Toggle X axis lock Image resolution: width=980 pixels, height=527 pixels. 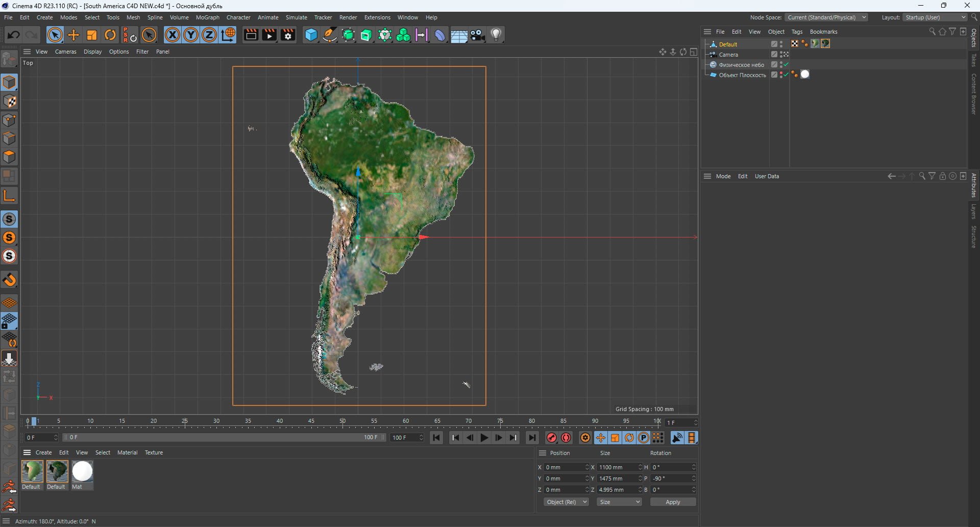point(173,35)
